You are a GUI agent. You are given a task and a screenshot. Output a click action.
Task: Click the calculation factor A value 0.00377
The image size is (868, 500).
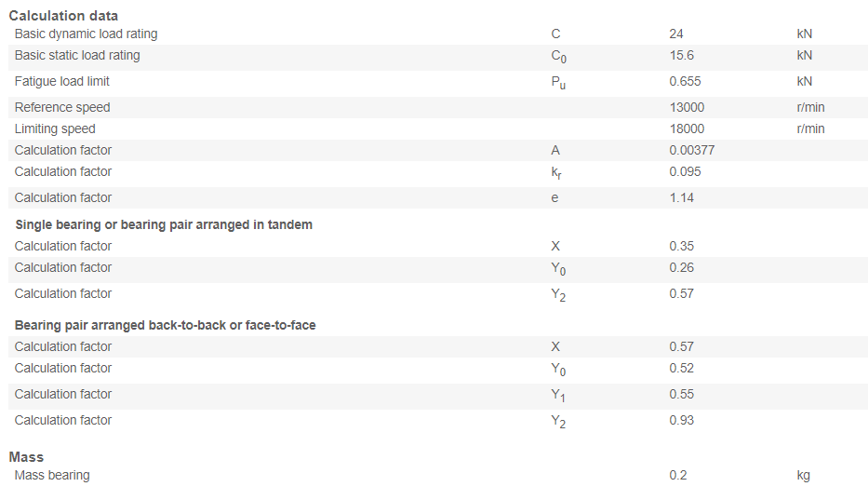point(691,150)
